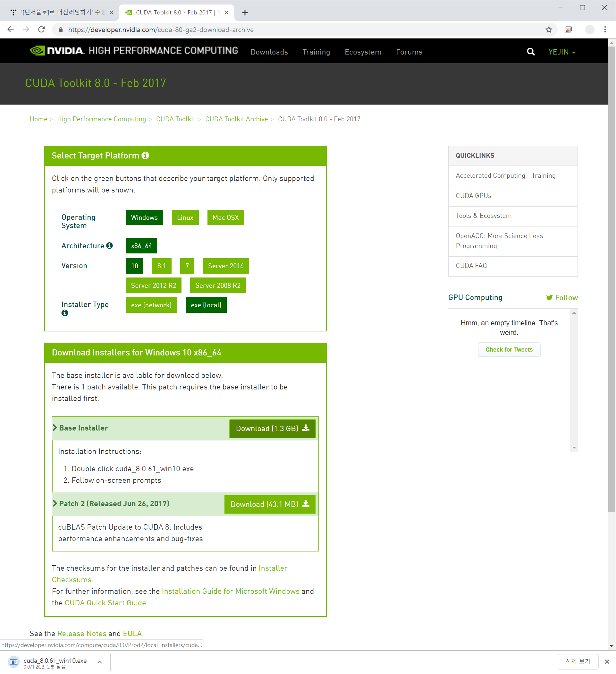Click the NVIDIA logo in header
This screenshot has width=616, height=674.
click(57, 50)
